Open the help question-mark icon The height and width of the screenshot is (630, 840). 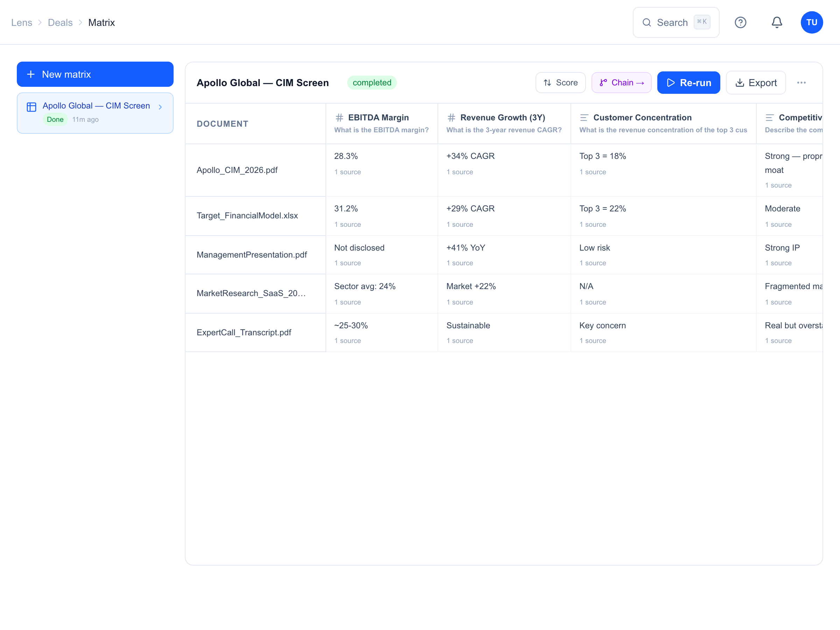pos(740,22)
